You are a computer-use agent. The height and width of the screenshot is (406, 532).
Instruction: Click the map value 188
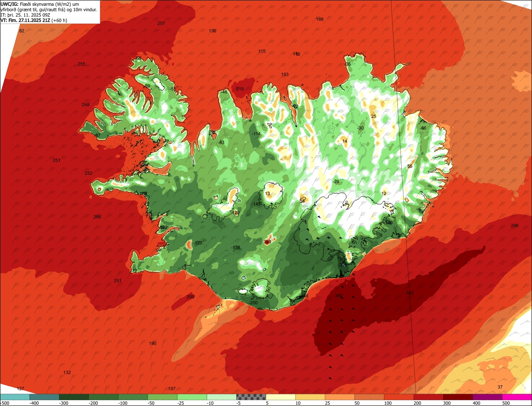point(320,19)
